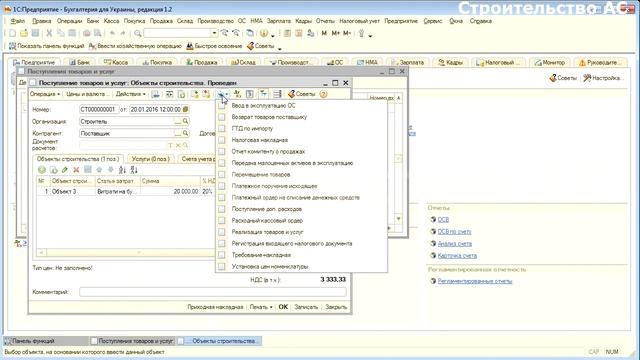Click the Move row up arrow icon

(x=99, y=170)
